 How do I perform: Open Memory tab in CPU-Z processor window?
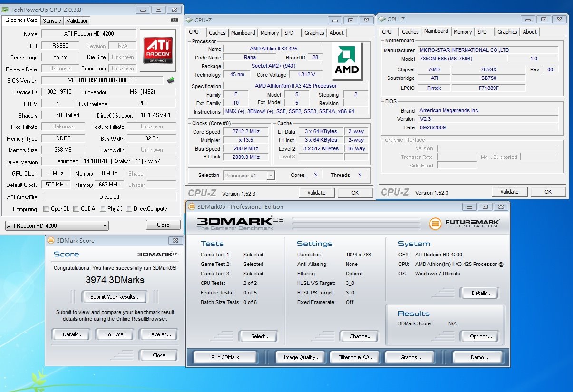[270, 33]
